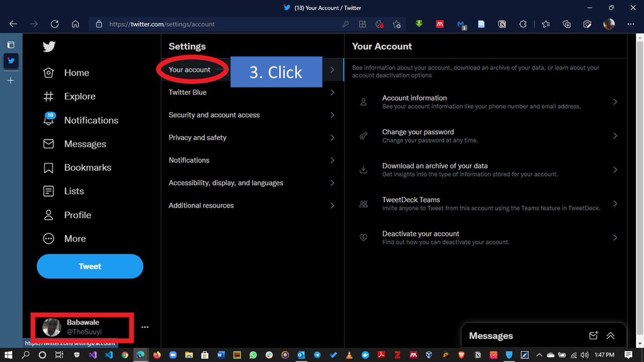Open TweetDeck Teams option

pyautogui.click(x=486, y=204)
